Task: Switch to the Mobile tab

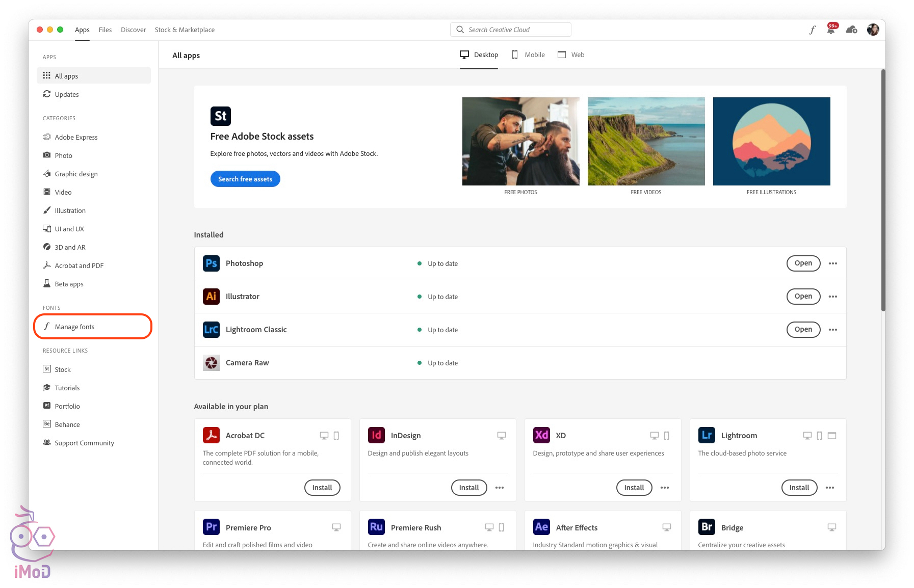Action: click(529, 55)
